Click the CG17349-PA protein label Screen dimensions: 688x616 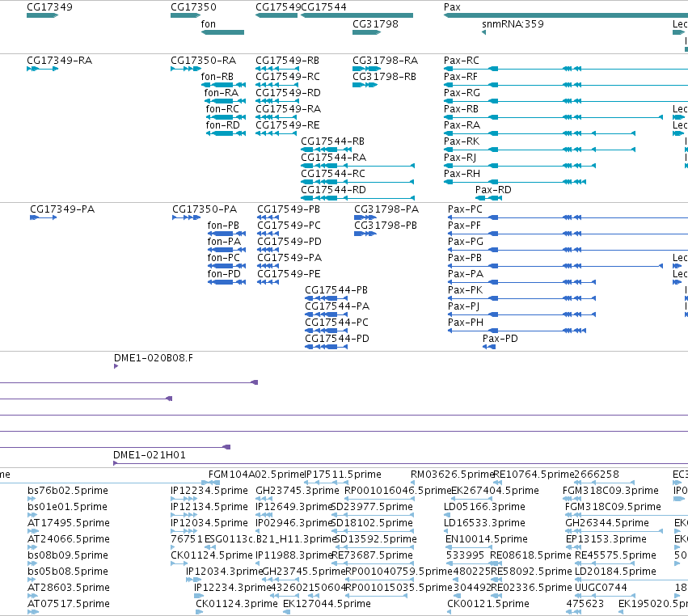click(x=62, y=209)
